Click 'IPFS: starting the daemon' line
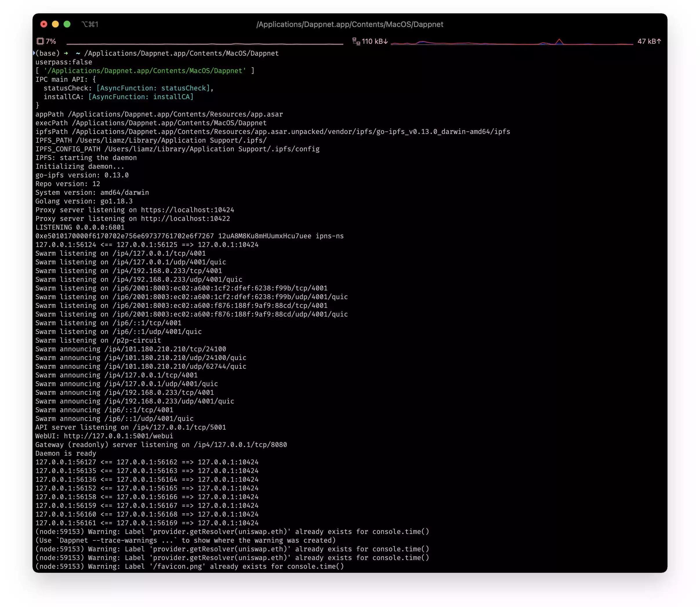Screen dimensions: 700x607 86,158
